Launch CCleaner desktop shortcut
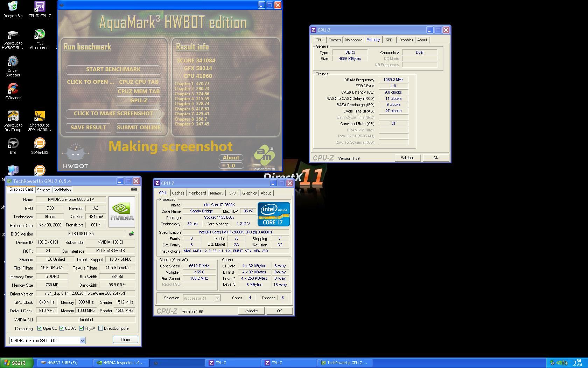 click(x=13, y=91)
